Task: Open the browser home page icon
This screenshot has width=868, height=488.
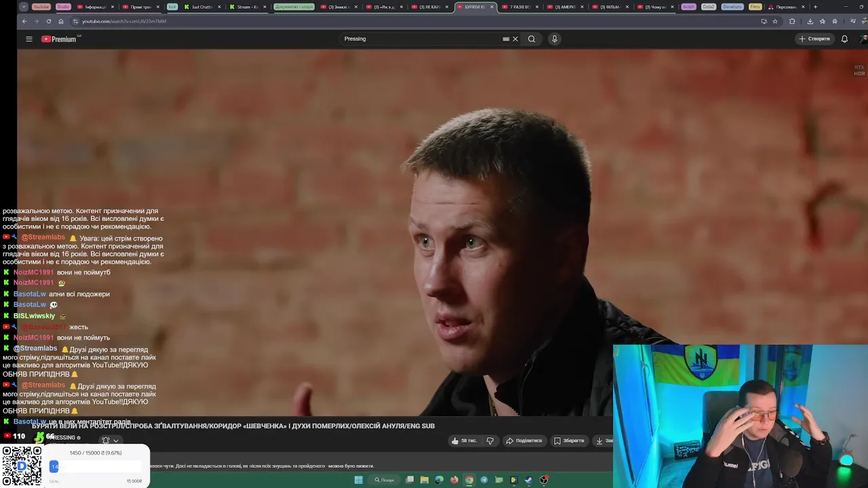Action: click(60, 21)
